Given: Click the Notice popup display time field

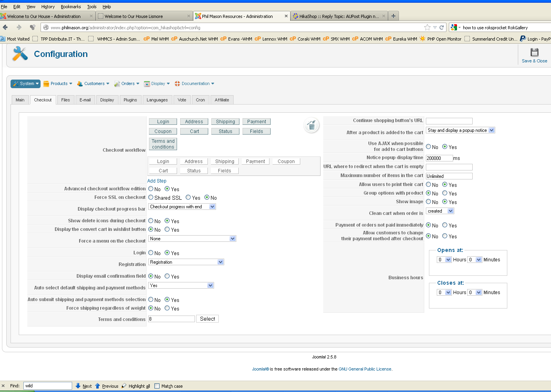Looking at the screenshot, I should pos(439,158).
